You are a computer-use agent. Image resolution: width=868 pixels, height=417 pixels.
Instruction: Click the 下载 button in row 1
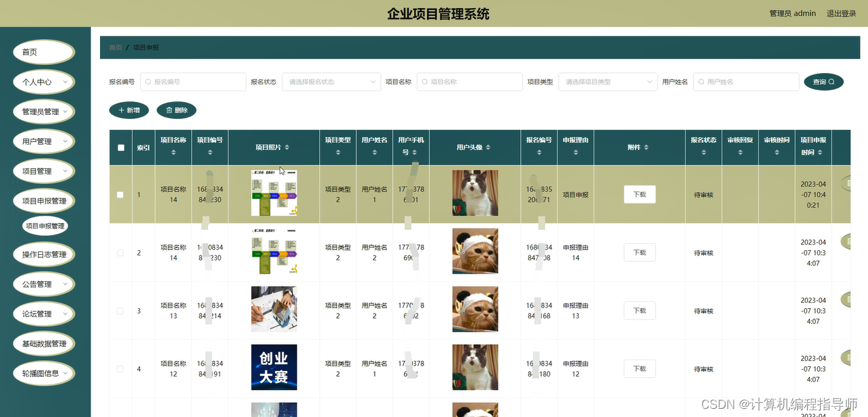640,195
